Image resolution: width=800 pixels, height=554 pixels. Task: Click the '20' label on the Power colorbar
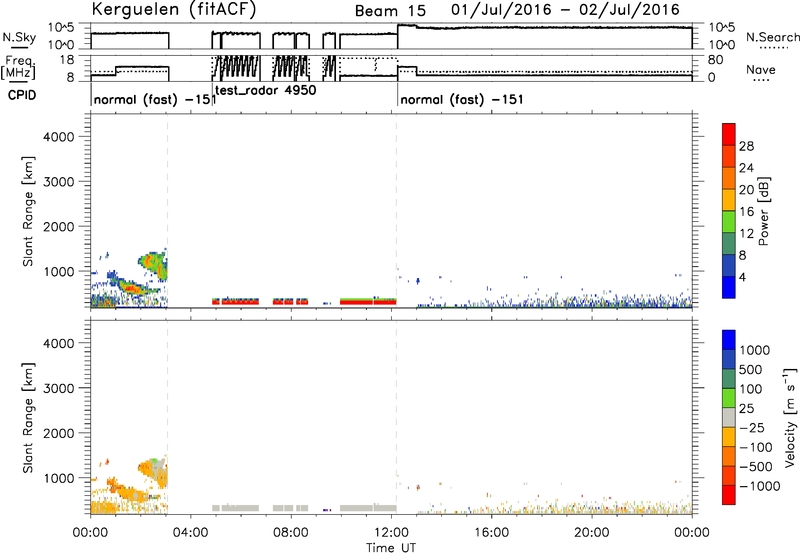point(746,190)
